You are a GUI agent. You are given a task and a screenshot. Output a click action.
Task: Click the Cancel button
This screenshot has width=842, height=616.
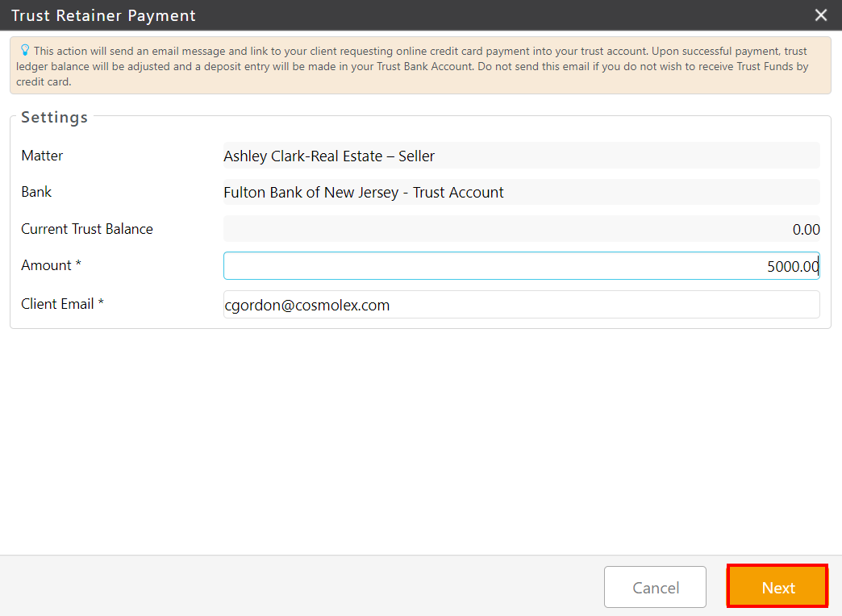pyautogui.click(x=655, y=586)
